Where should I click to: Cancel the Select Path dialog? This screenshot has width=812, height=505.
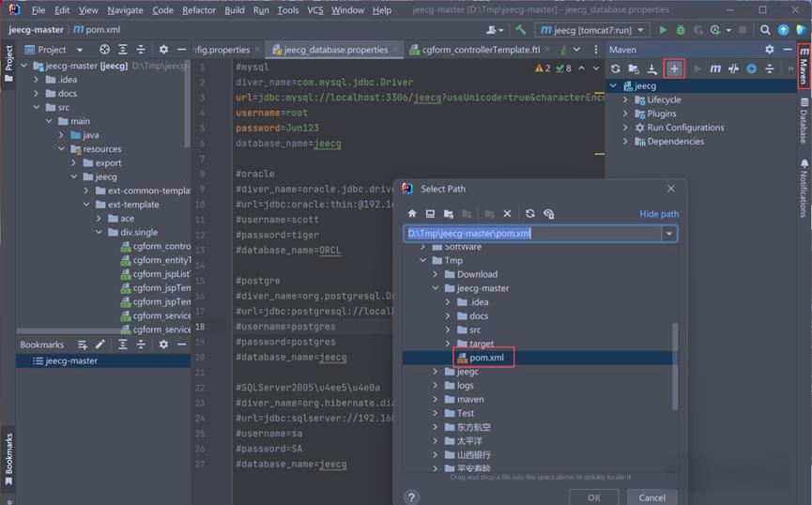pyautogui.click(x=652, y=497)
